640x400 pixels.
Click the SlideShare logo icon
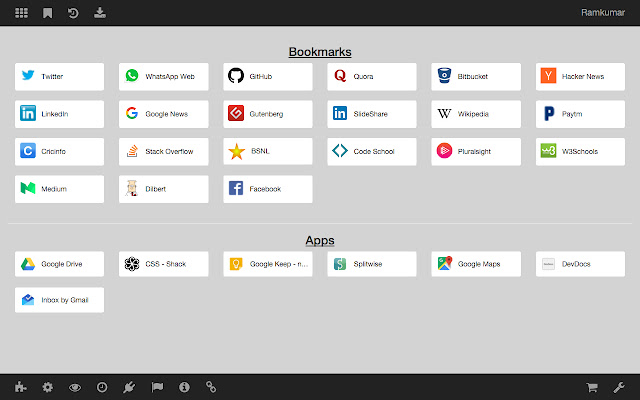coord(340,113)
